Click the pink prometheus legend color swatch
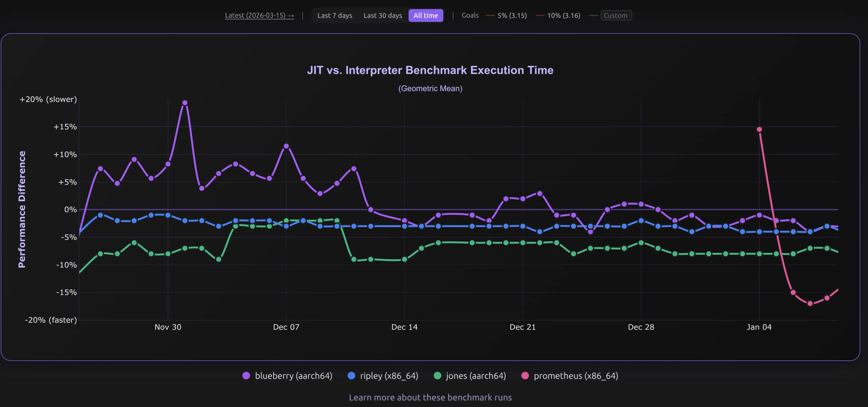 525,376
